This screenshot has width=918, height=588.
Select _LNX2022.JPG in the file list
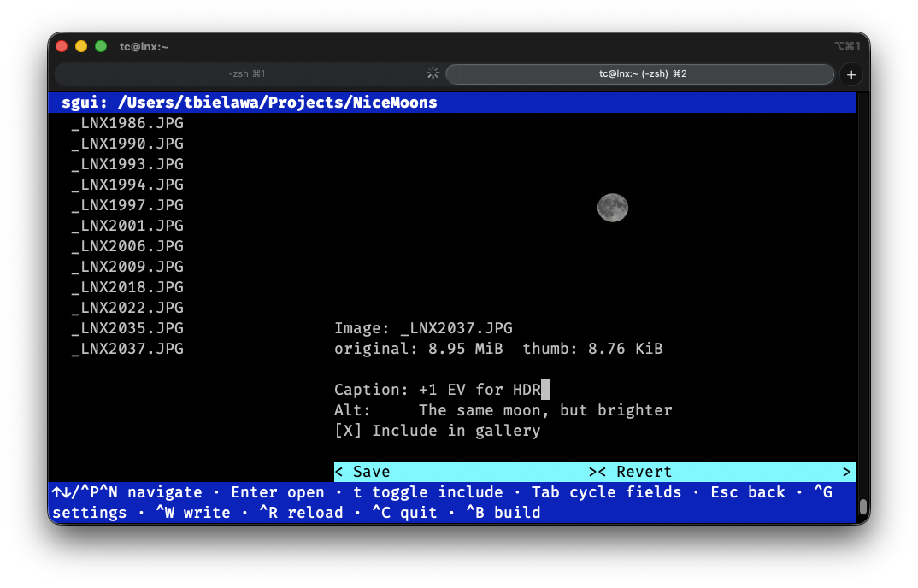127,308
